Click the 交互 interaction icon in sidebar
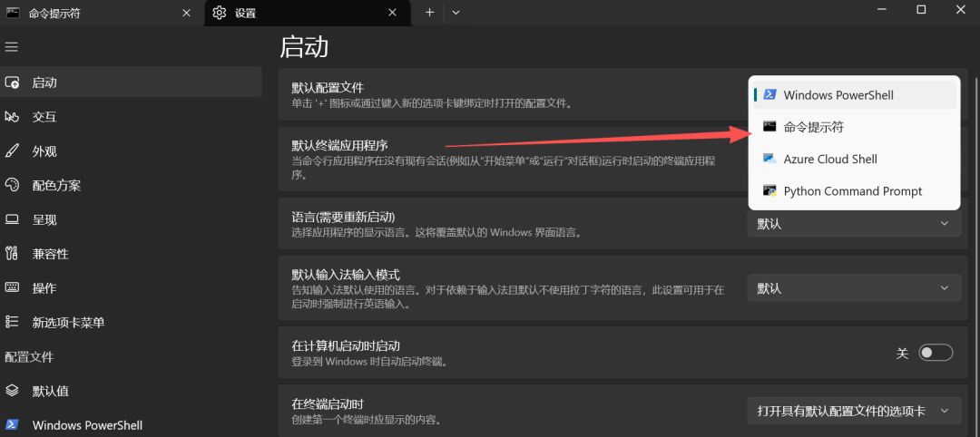The image size is (980, 437). (x=13, y=117)
